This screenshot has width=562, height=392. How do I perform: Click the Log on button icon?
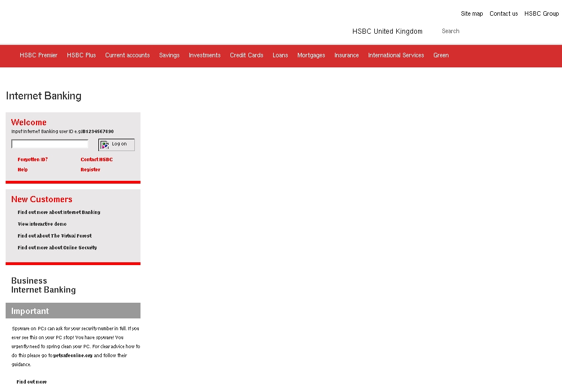105,145
